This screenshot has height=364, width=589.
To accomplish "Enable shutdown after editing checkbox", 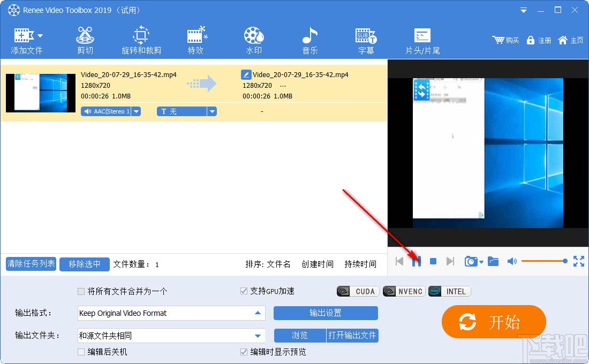I will 81,352.
